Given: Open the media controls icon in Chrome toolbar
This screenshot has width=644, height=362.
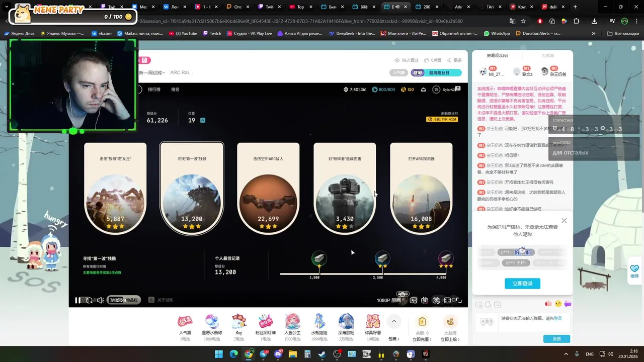Looking at the screenshot, I should (612, 21).
